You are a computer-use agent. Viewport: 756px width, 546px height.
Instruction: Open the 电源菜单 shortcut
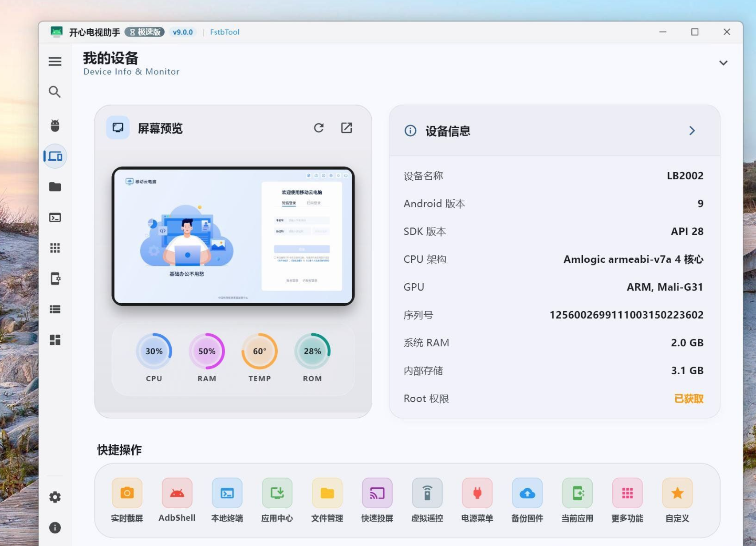pyautogui.click(x=477, y=501)
